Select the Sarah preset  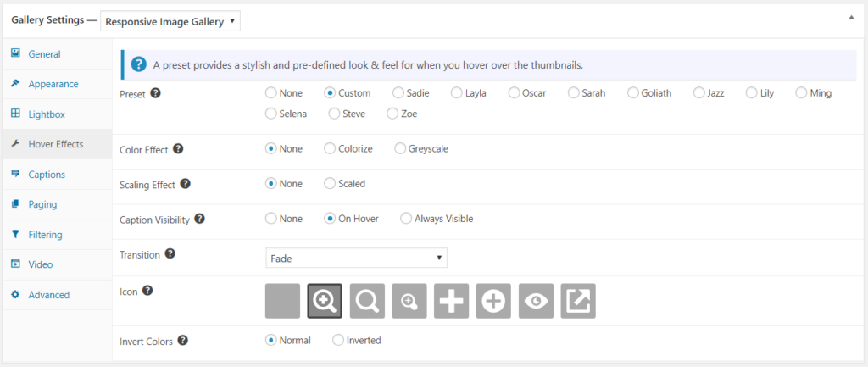click(x=574, y=93)
